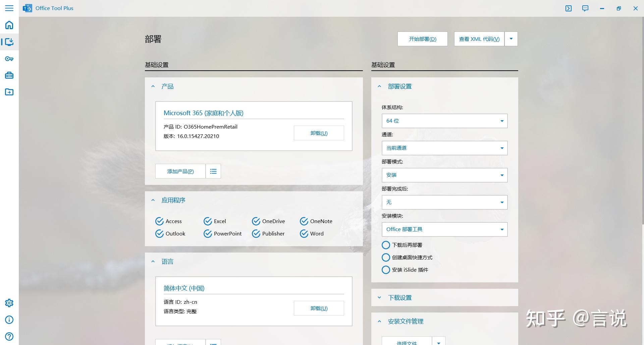Collapse the 部署设置 section

[x=379, y=86]
